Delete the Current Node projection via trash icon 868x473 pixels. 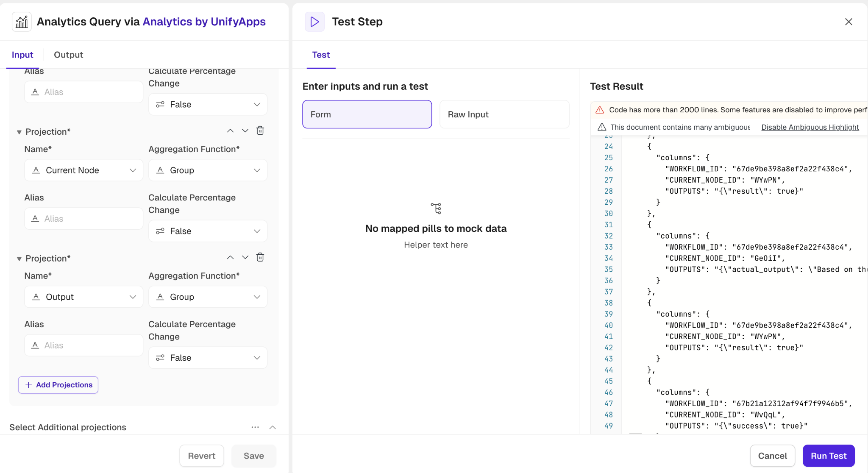coord(260,131)
